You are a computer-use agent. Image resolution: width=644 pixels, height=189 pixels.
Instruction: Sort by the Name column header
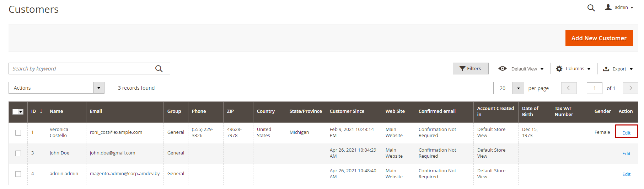click(x=56, y=111)
